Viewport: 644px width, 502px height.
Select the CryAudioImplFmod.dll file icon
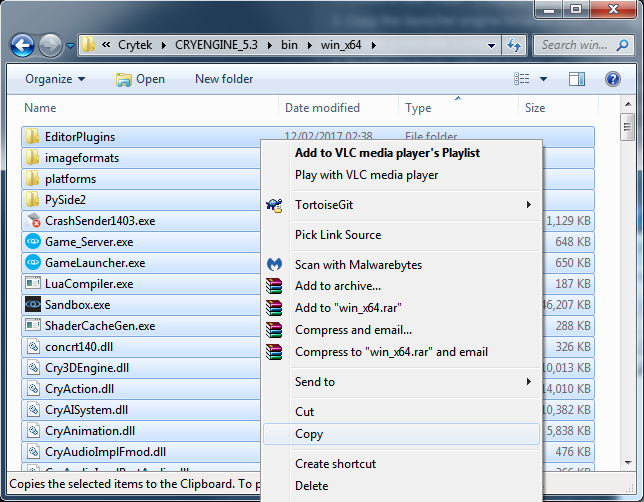pos(33,451)
